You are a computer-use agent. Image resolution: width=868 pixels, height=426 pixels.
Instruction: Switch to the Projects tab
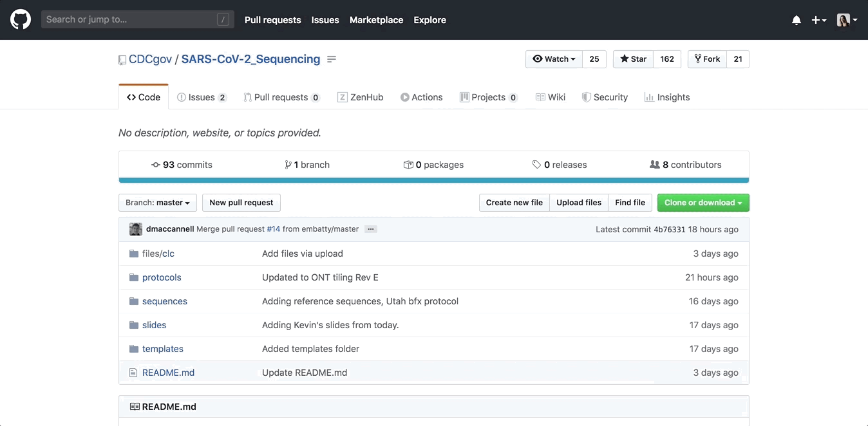[488, 97]
